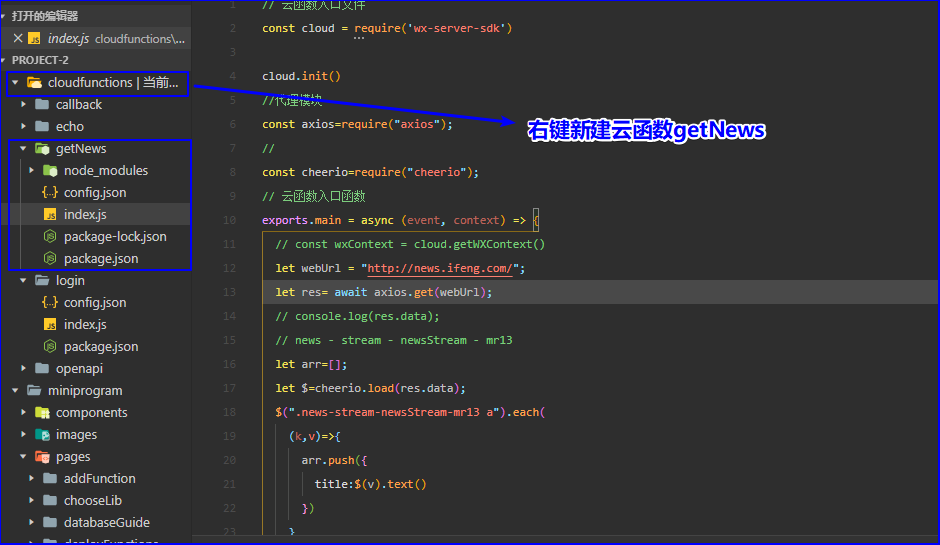Viewport: 940px width, 545px height.
Task: Click the miniprogram folder icon
Action: click(x=34, y=390)
